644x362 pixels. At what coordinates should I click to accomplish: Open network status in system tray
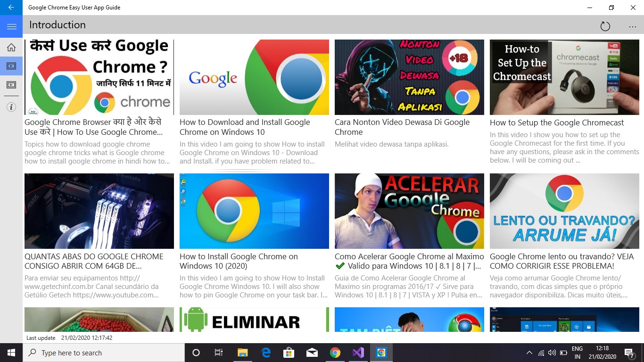(x=541, y=353)
